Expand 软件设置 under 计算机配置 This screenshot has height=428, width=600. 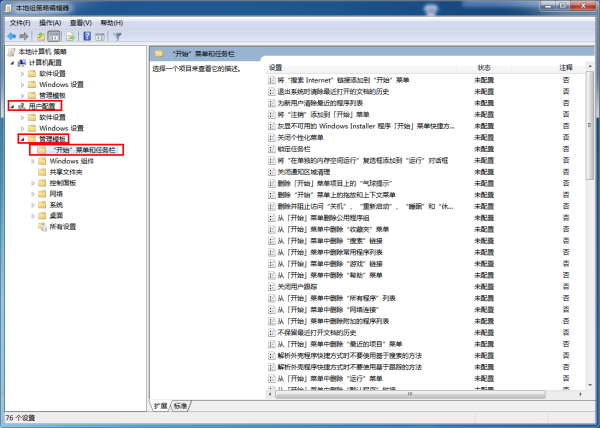(x=22, y=74)
